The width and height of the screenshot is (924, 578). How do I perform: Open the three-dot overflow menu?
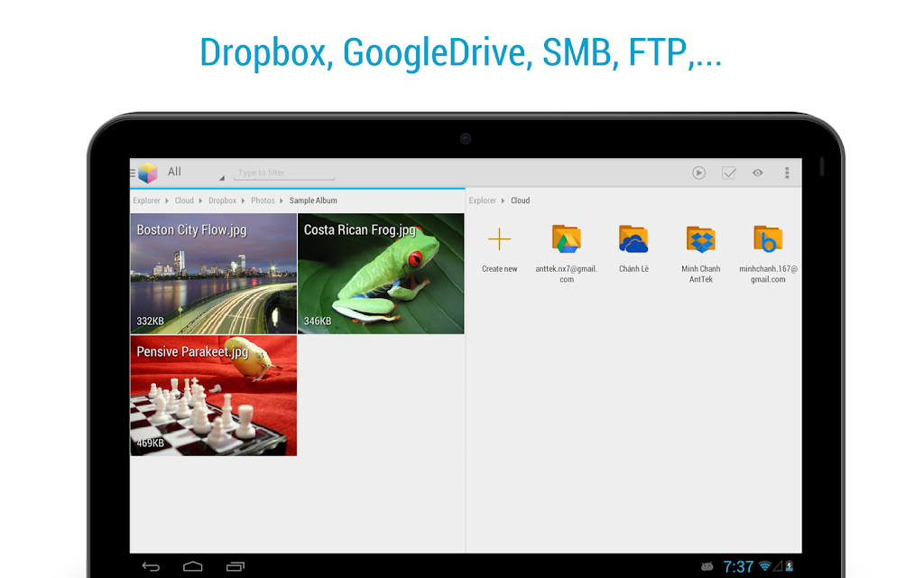(x=787, y=172)
